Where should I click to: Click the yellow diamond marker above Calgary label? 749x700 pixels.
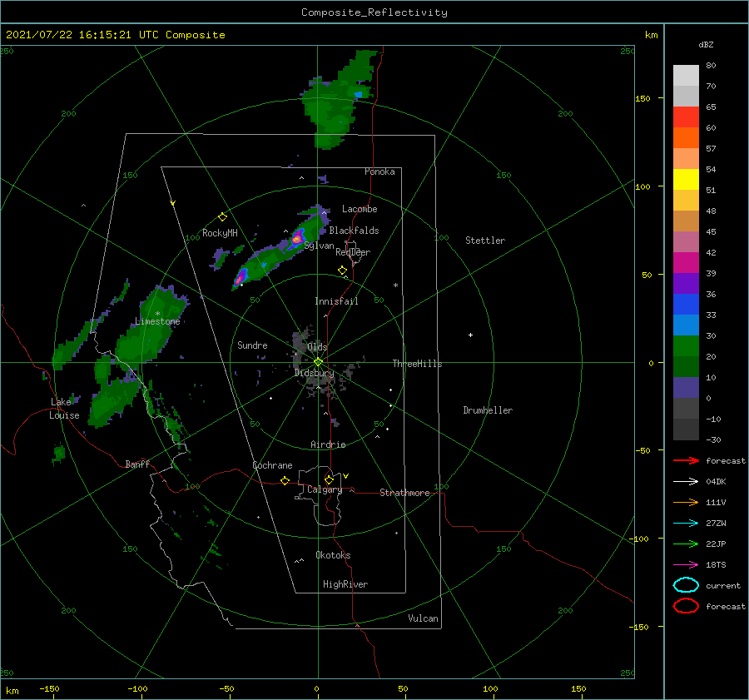click(329, 479)
